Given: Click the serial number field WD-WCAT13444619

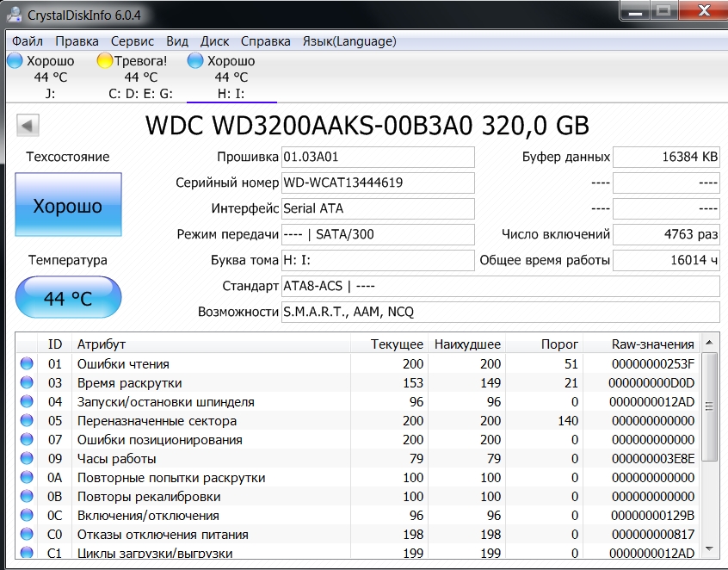Looking at the screenshot, I should click(x=378, y=183).
